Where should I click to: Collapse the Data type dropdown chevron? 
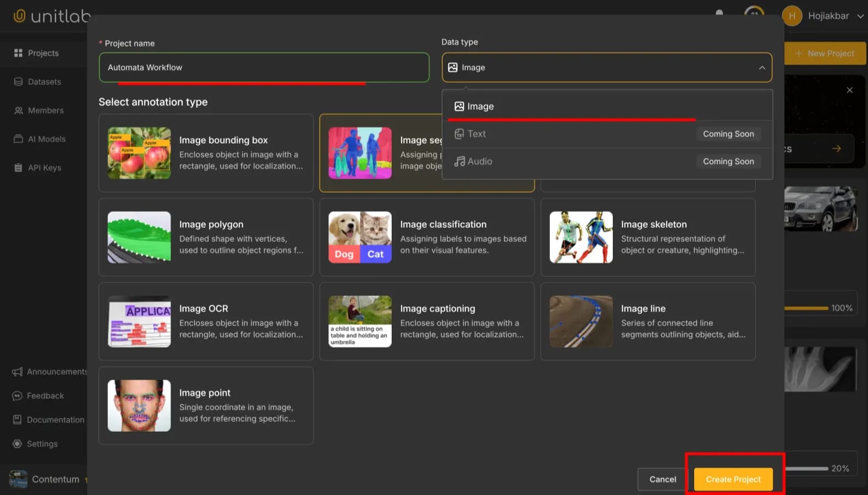coord(762,68)
